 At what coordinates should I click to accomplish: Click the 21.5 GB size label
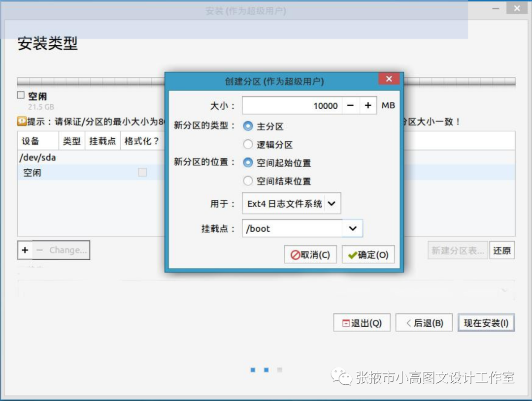point(41,107)
